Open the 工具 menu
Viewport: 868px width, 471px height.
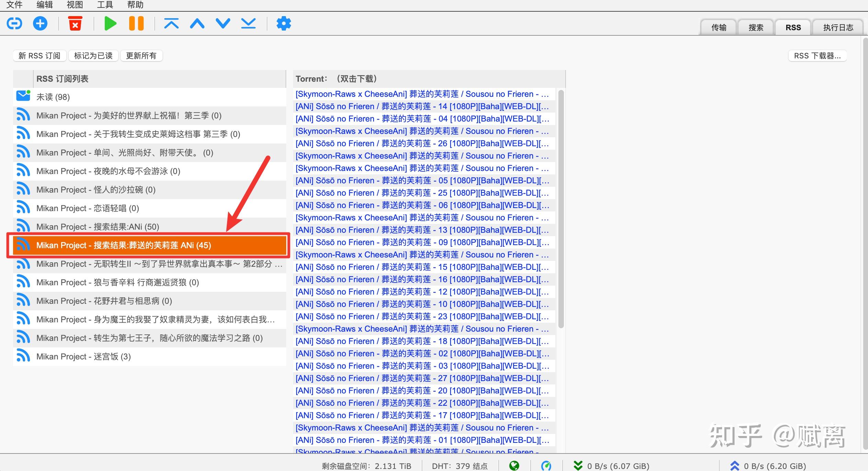pos(105,5)
